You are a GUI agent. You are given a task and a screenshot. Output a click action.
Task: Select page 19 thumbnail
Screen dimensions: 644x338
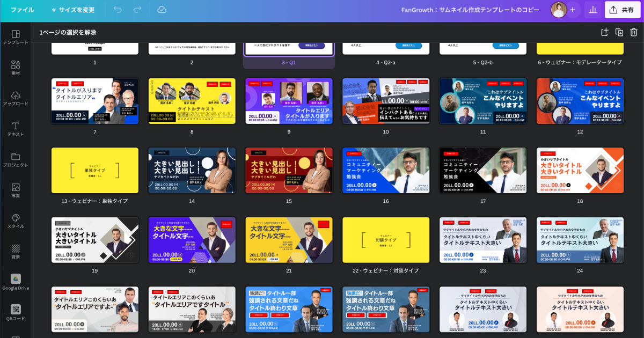95,240
